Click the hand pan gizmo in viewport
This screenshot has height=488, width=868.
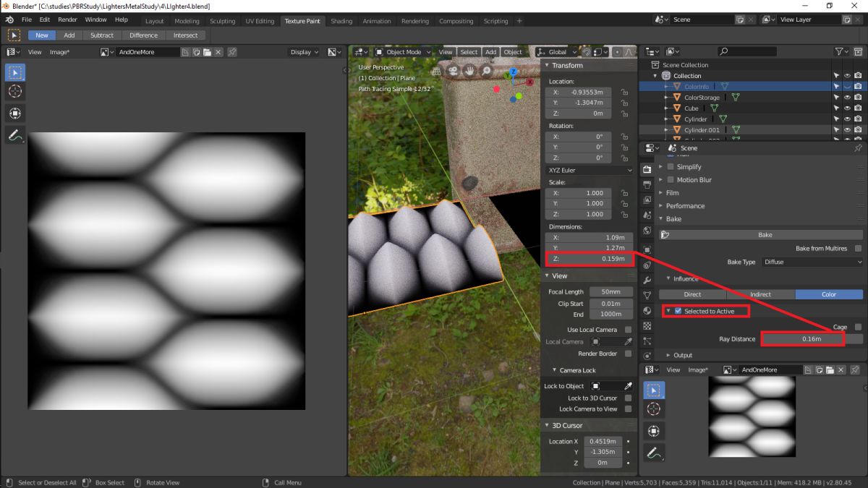coord(469,71)
